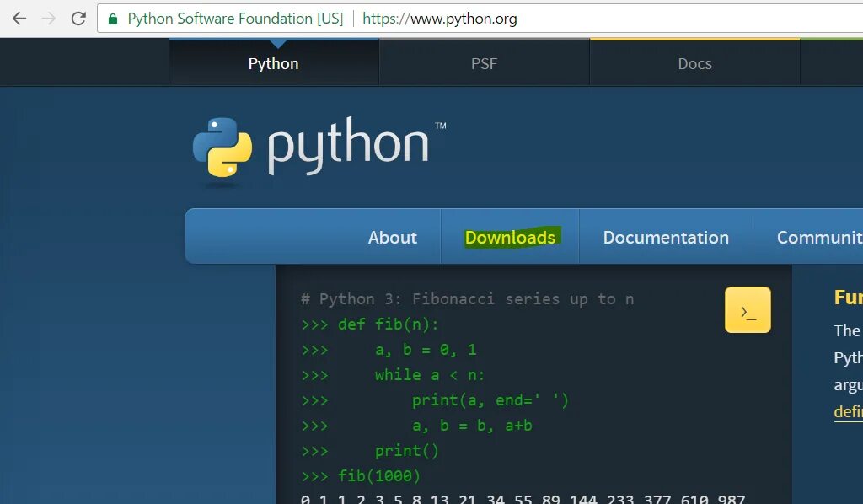The image size is (863, 504).
Task: Launch interactive shell yellow button
Action: click(748, 310)
